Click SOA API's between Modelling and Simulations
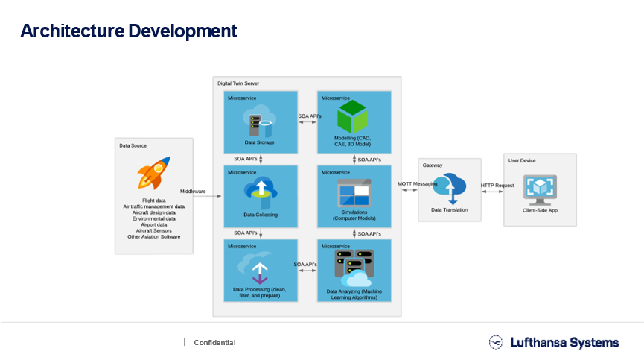This screenshot has width=644, height=363. [x=369, y=160]
